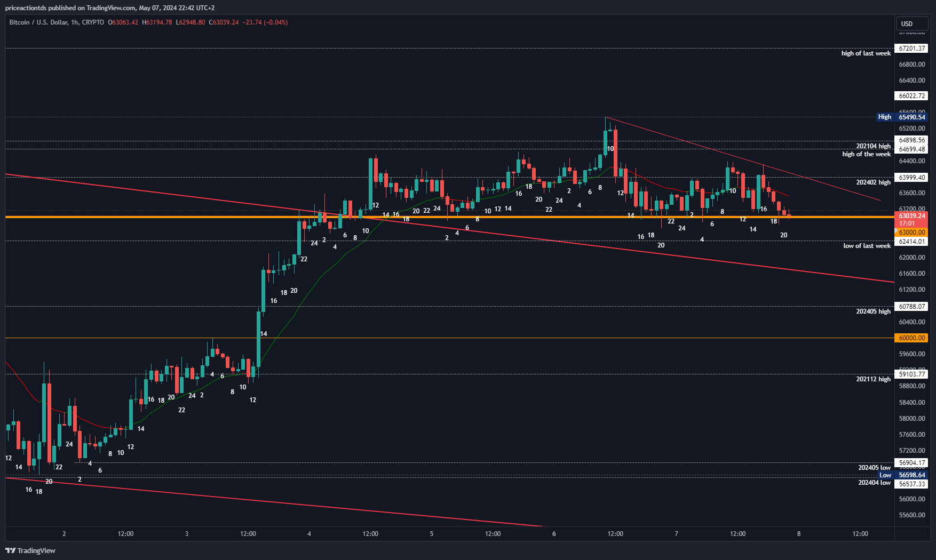Click the 58000.00 price axis tick

point(912,419)
